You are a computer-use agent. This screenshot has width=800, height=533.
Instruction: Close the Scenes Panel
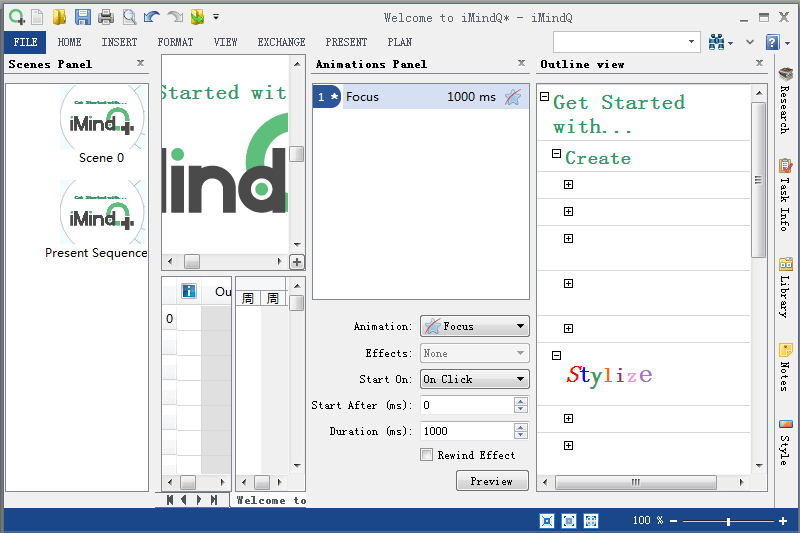(x=140, y=63)
